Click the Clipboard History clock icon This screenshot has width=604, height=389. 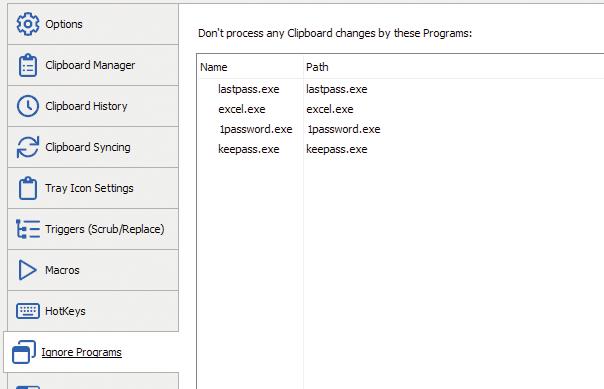coord(28,106)
